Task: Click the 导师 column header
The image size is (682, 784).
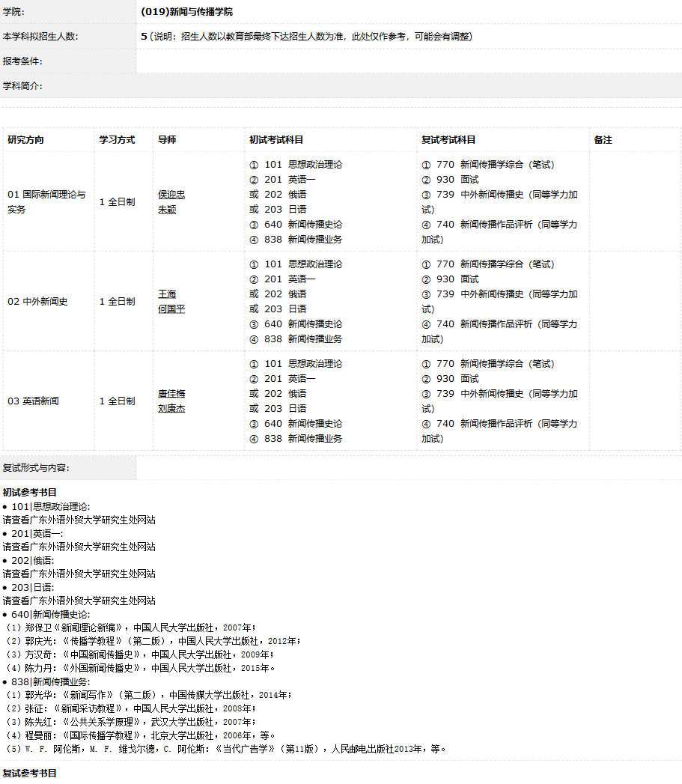Action: (167, 140)
